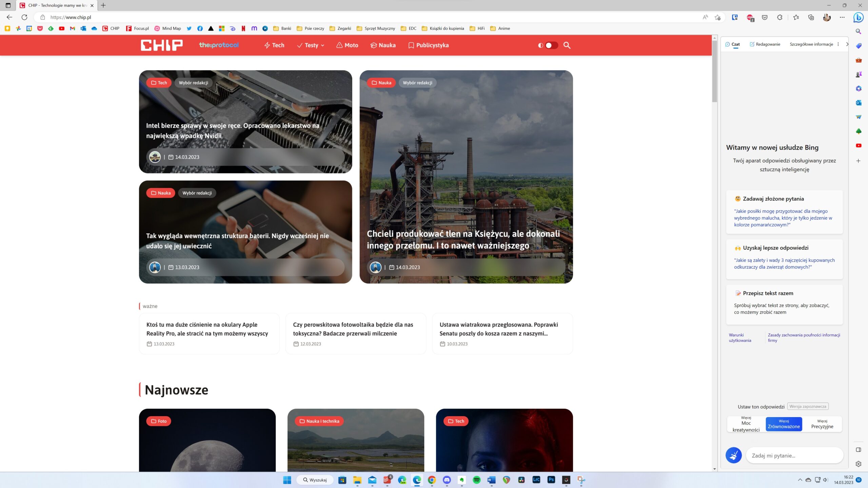Open Bing sidebar more options menu
The height and width of the screenshot is (488, 868).
838,44
